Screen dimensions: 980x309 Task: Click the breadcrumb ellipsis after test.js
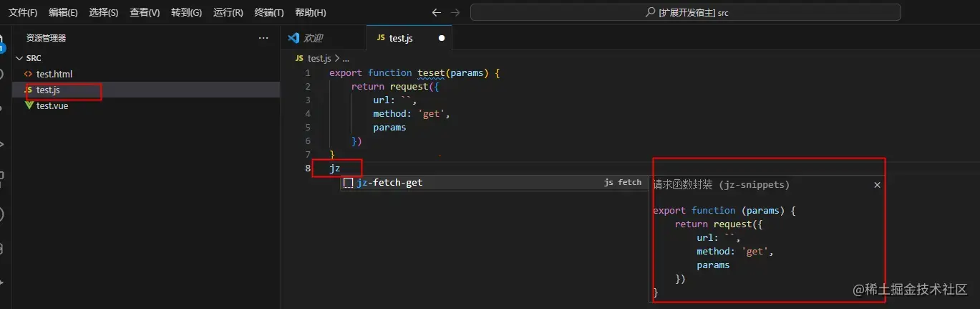[x=345, y=59]
